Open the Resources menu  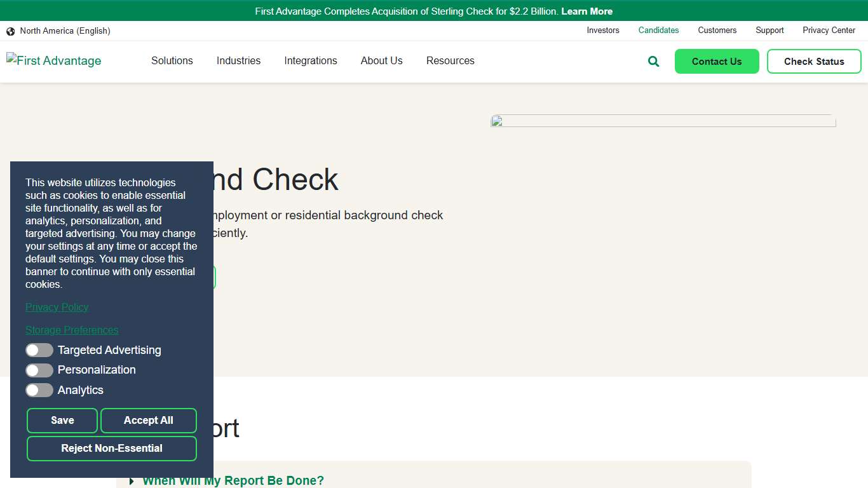pyautogui.click(x=450, y=60)
